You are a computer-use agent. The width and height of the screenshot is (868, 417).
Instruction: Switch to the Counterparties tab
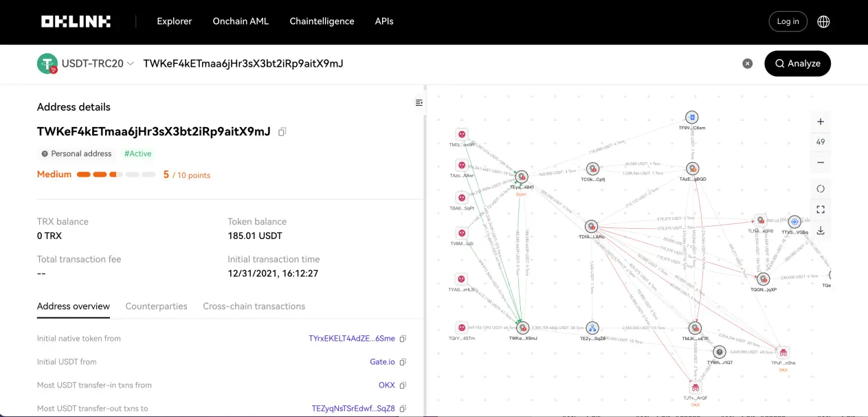point(156,306)
